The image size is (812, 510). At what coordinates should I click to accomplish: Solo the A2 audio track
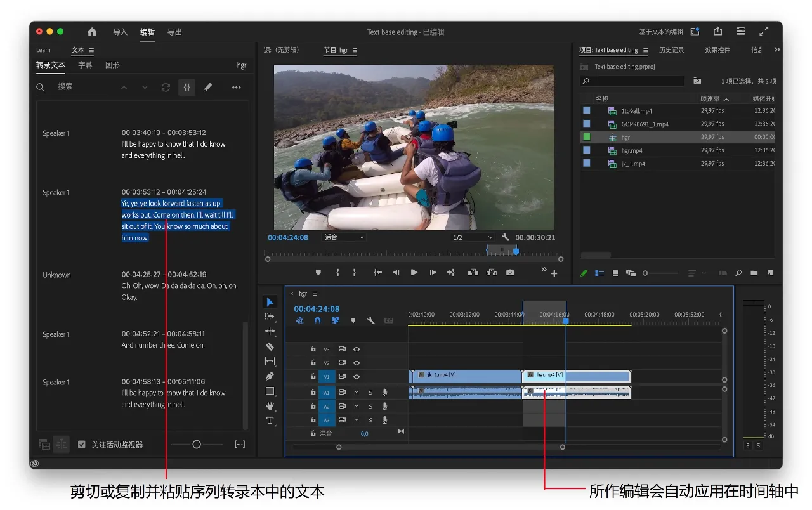coord(370,407)
